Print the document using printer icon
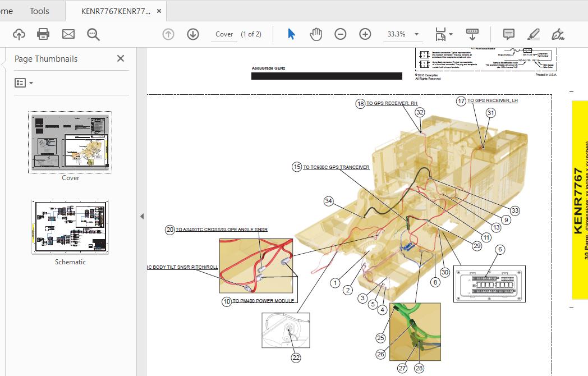 coord(43,34)
